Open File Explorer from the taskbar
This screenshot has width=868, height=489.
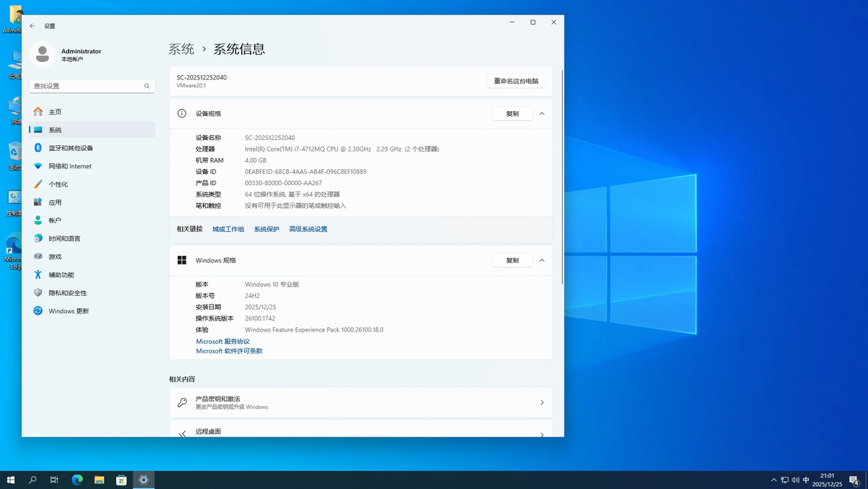99,480
